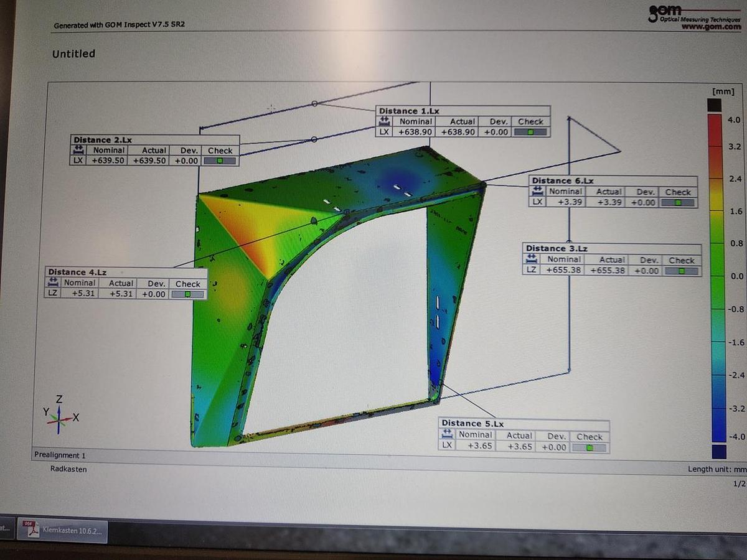Viewport: 747px width, 560px height.
Task: Click the 4.0 value on legend scale
Action: pyautogui.click(x=734, y=119)
